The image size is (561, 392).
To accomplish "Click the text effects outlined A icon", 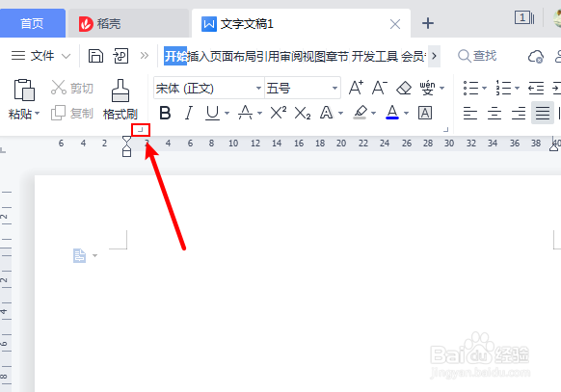I will 326,114.
